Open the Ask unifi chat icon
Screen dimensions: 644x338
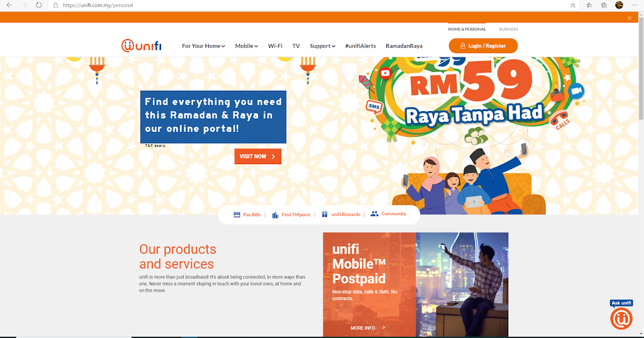coord(621,318)
